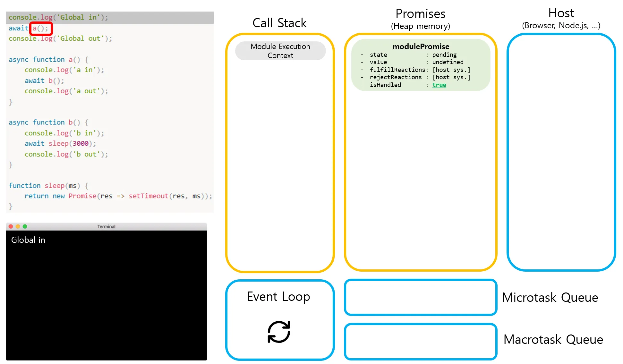Click the Host heading text
The height and width of the screenshot is (364, 623).
(x=561, y=13)
